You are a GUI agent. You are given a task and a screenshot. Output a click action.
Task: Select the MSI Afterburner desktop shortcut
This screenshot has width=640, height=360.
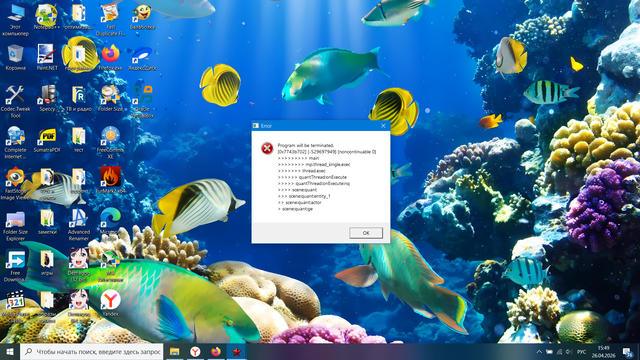point(110,266)
